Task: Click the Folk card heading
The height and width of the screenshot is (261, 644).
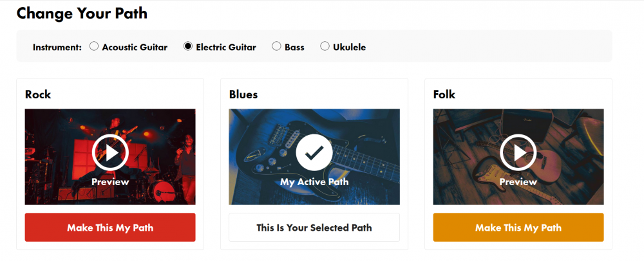Action: tap(444, 94)
